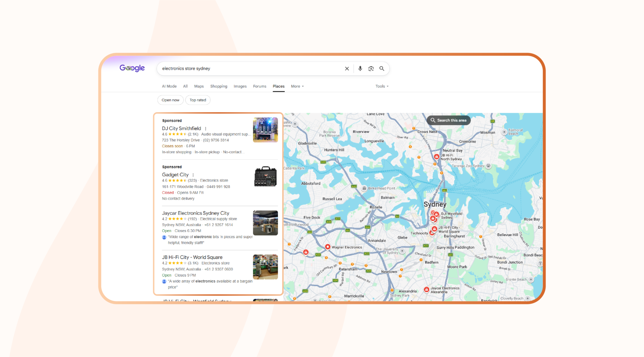Click the Bronte Beach map marker

tap(531, 280)
